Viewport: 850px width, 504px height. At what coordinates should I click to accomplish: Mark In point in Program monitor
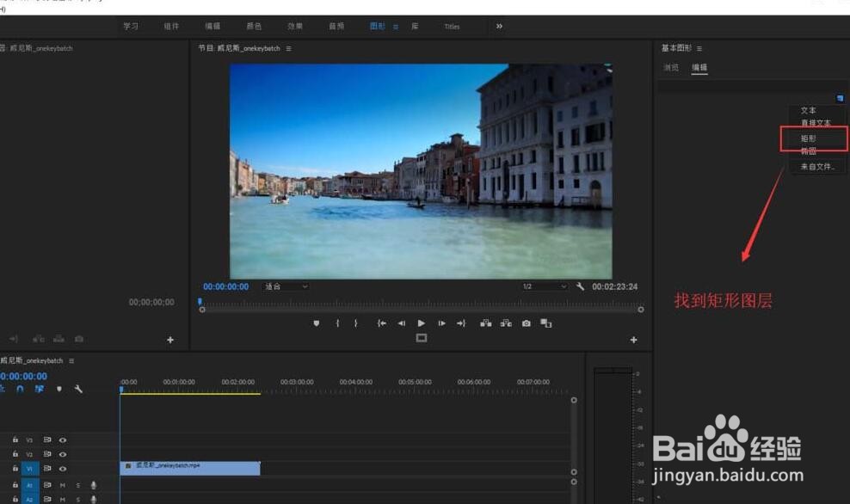click(x=337, y=323)
